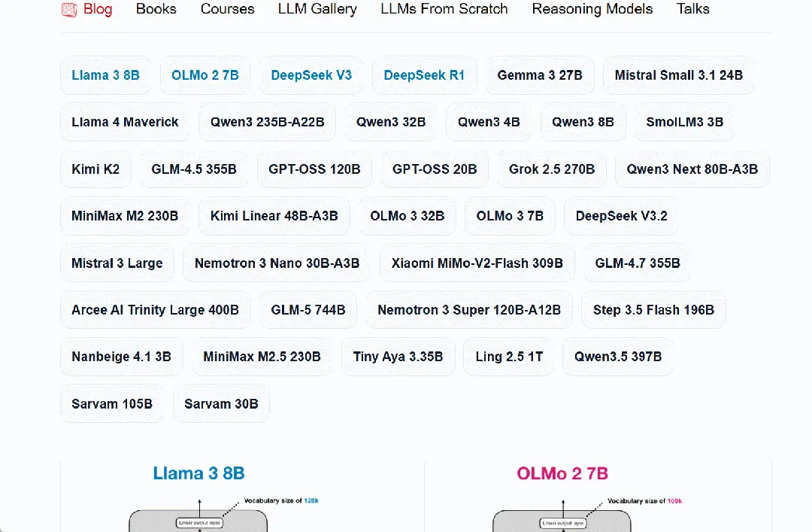Select MiniMax M2 230B
Viewport: 812px width, 532px height.
[125, 216]
